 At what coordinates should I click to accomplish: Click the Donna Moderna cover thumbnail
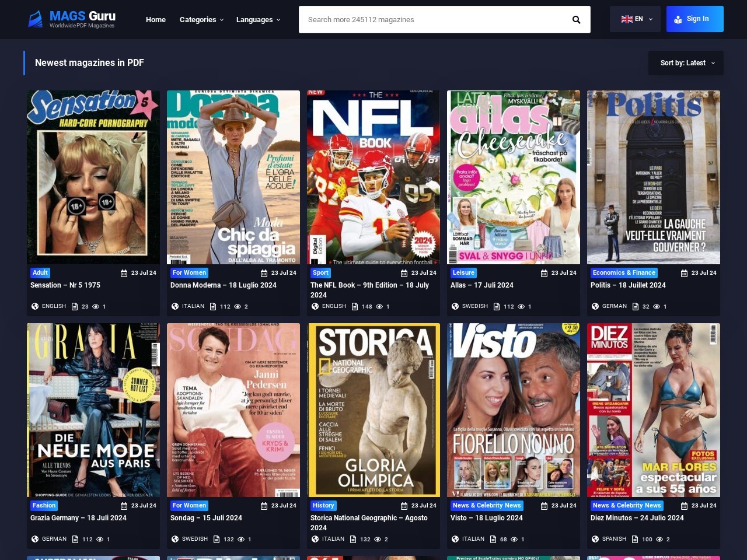pyautogui.click(x=233, y=177)
